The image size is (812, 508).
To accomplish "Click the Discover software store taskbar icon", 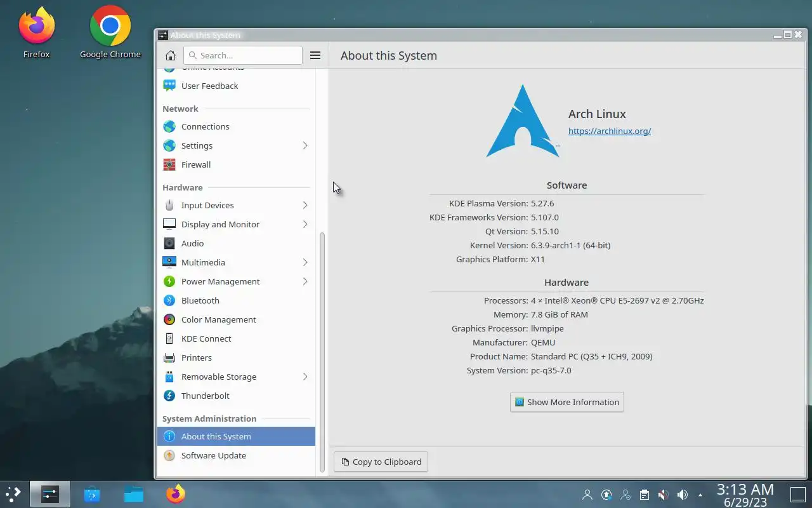I will pyautogui.click(x=92, y=494).
